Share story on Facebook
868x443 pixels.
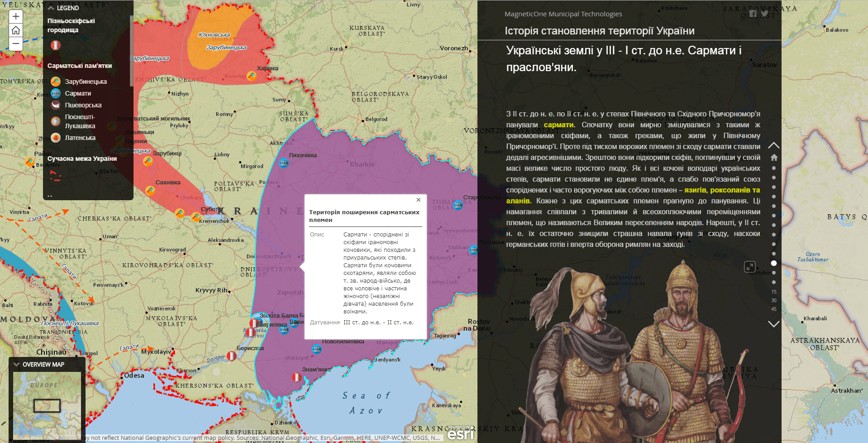click(753, 14)
